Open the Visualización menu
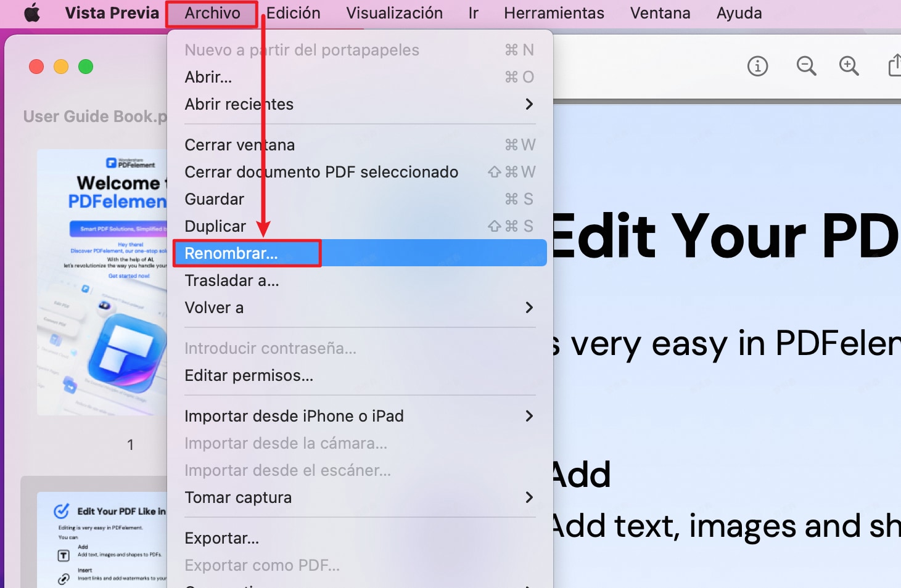The height and width of the screenshot is (588, 901). pyautogui.click(x=394, y=13)
